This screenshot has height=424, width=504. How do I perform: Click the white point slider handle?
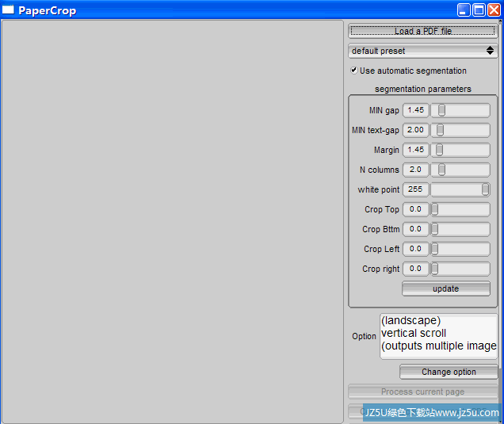485,189
